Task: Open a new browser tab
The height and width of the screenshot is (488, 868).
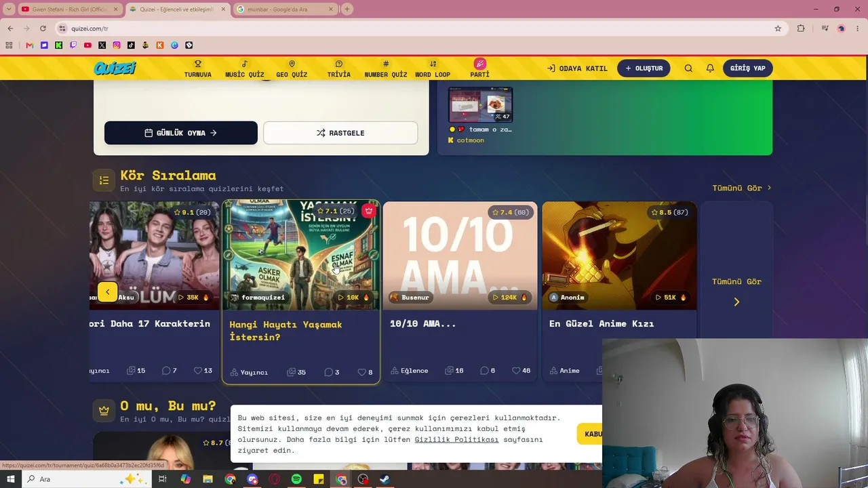Action: 347,9
